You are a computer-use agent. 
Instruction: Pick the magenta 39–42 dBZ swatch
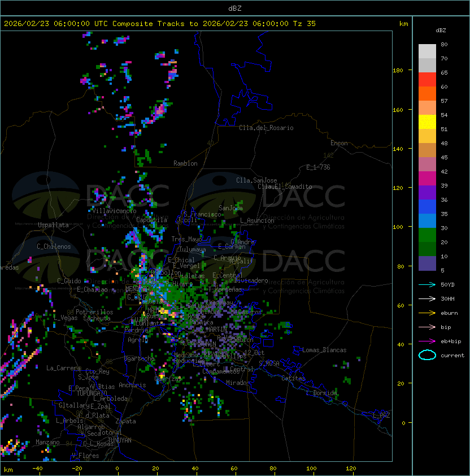point(427,179)
